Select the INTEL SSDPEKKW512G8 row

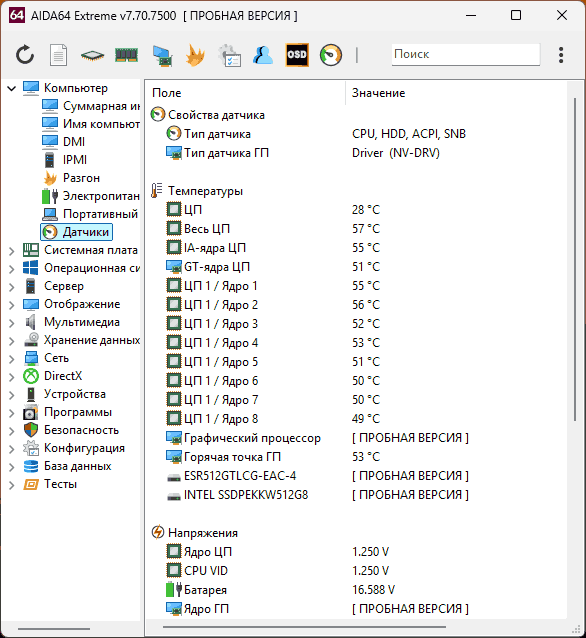pyautogui.click(x=358, y=495)
